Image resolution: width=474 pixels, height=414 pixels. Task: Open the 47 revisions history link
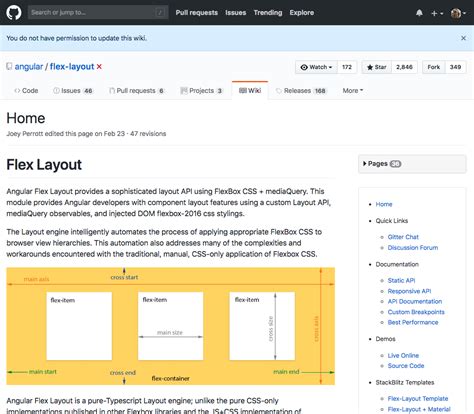coord(148,134)
